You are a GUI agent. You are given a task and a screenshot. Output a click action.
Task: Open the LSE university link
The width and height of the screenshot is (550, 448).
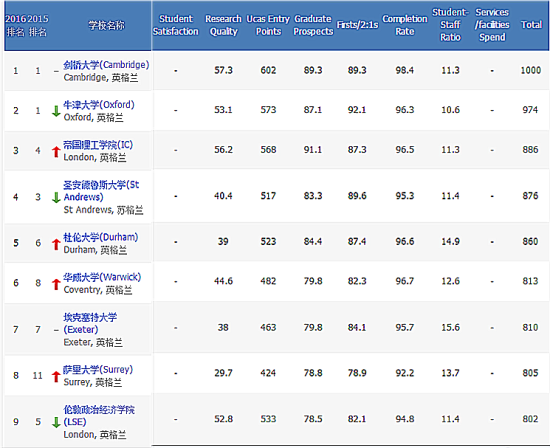click(x=99, y=416)
